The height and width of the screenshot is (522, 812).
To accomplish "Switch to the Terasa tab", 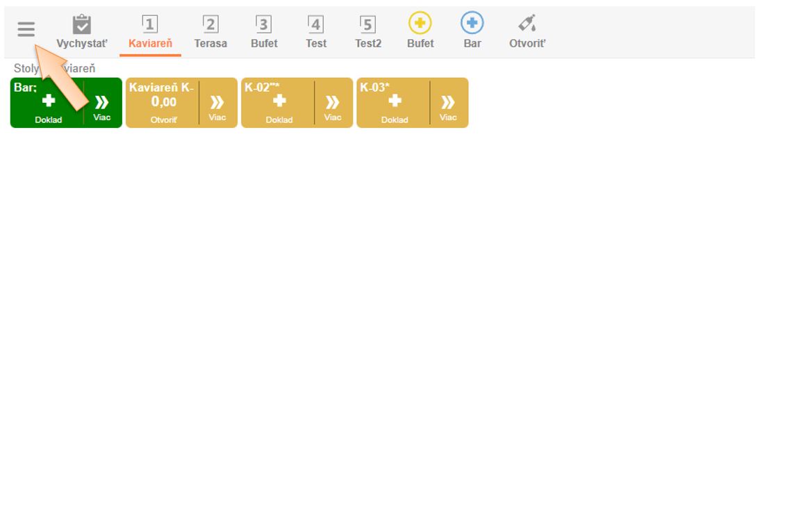I will [210, 33].
